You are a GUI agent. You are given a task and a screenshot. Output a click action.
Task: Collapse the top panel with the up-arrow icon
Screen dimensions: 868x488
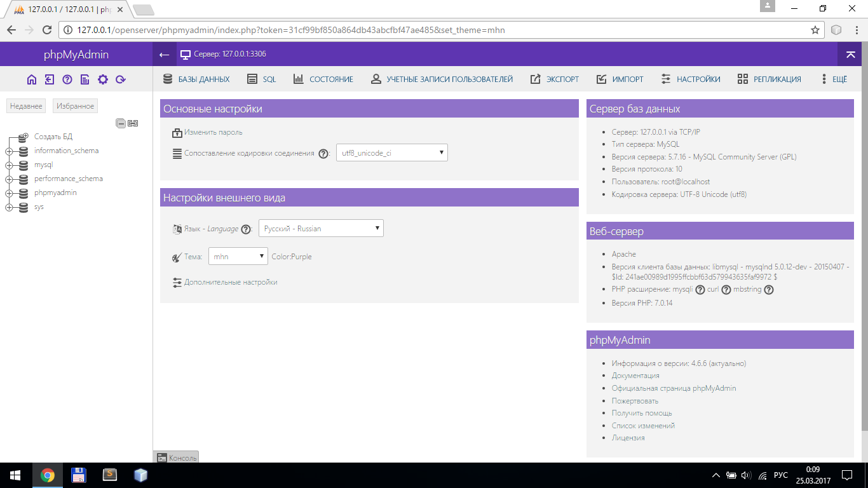850,55
